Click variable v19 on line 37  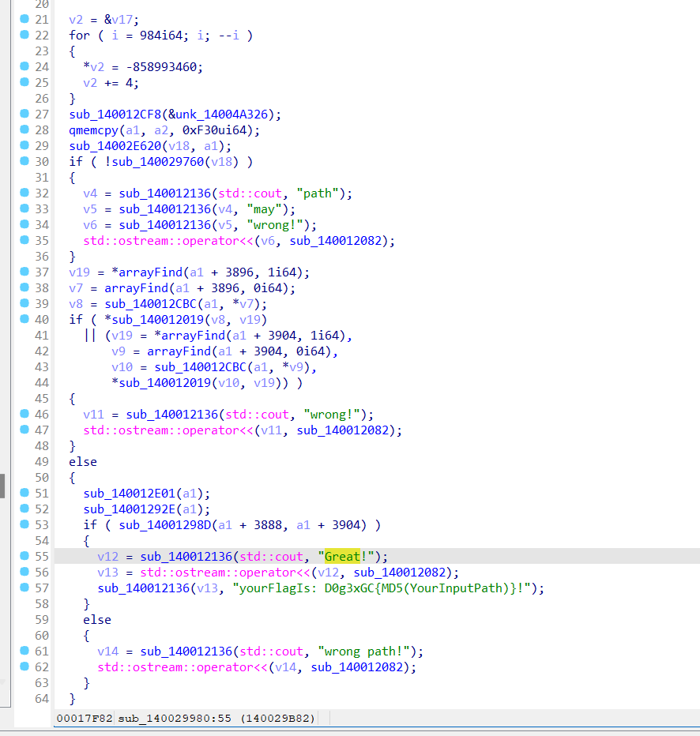pos(79,272)
